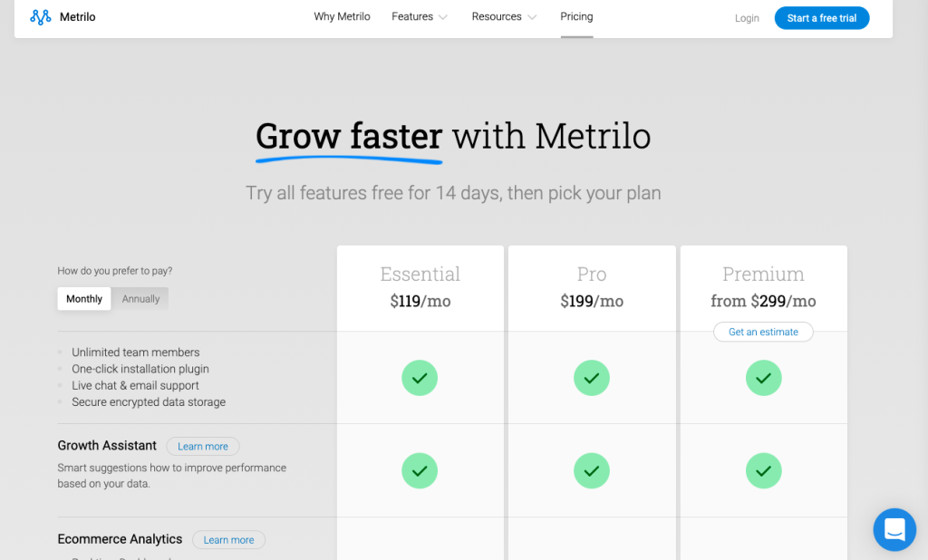Expand the Features dropdown menu

point(419,17)
